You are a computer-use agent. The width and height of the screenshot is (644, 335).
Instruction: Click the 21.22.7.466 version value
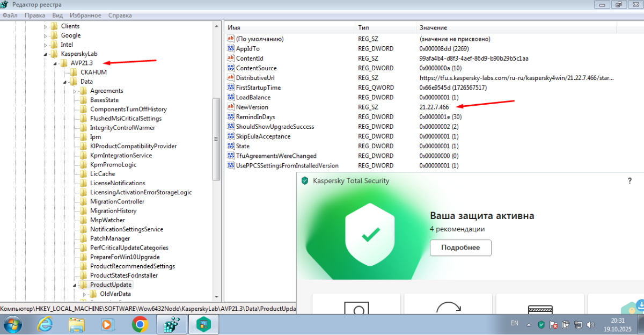click(x=434, y=107)
